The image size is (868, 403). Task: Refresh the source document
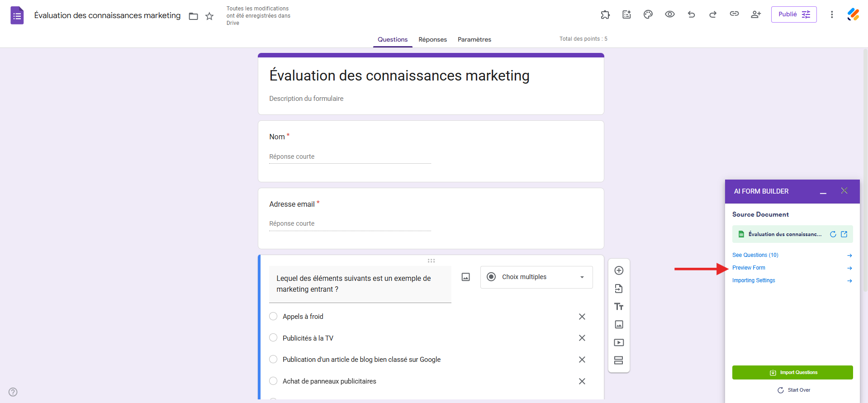point(833,234)
